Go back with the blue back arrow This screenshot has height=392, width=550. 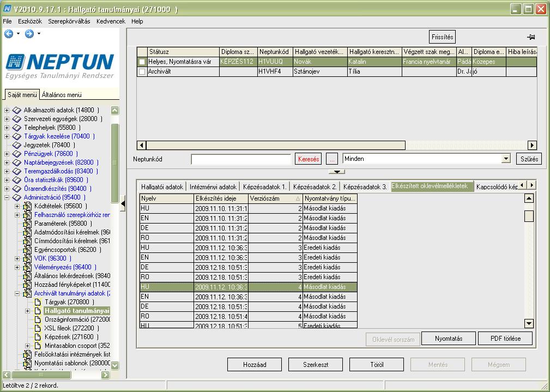pyautogui.click(x=9, y=34)
